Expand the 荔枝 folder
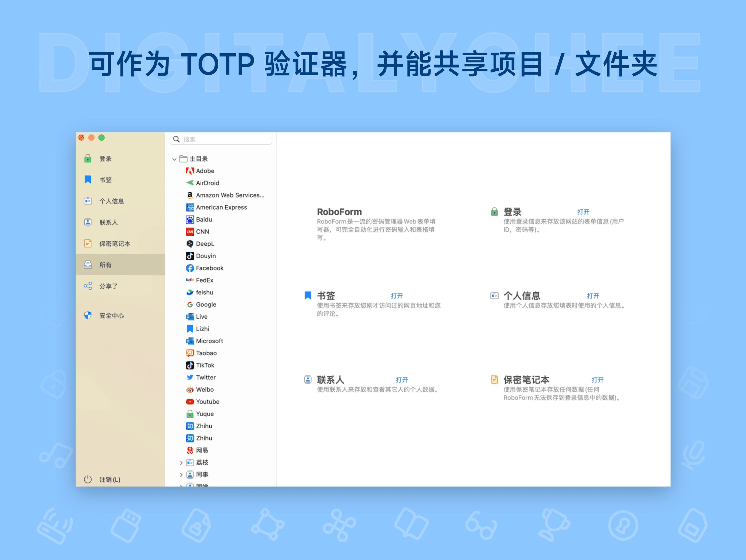 point(181,462)
